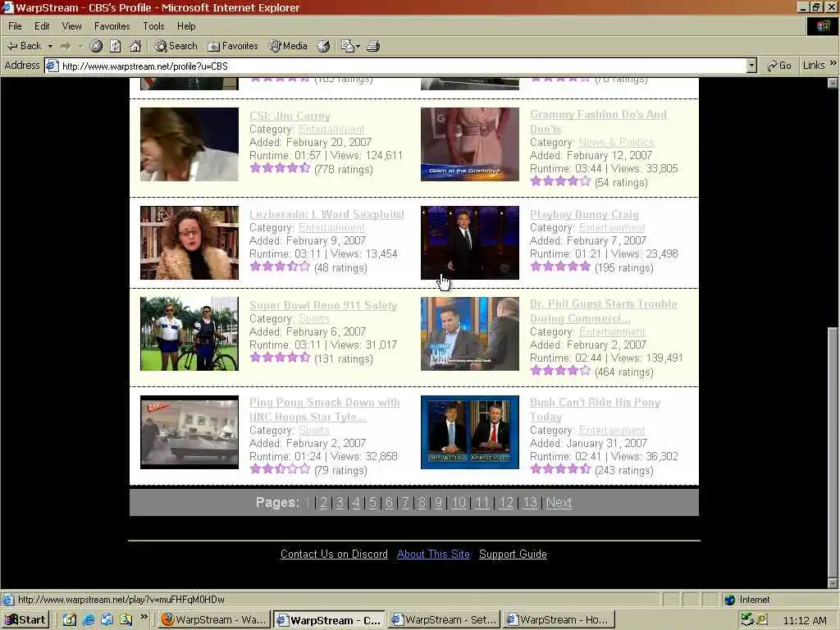This screenshot has width=840, height=630.
Task: Click the Go button beside address bar
Action: coord(779,66)
